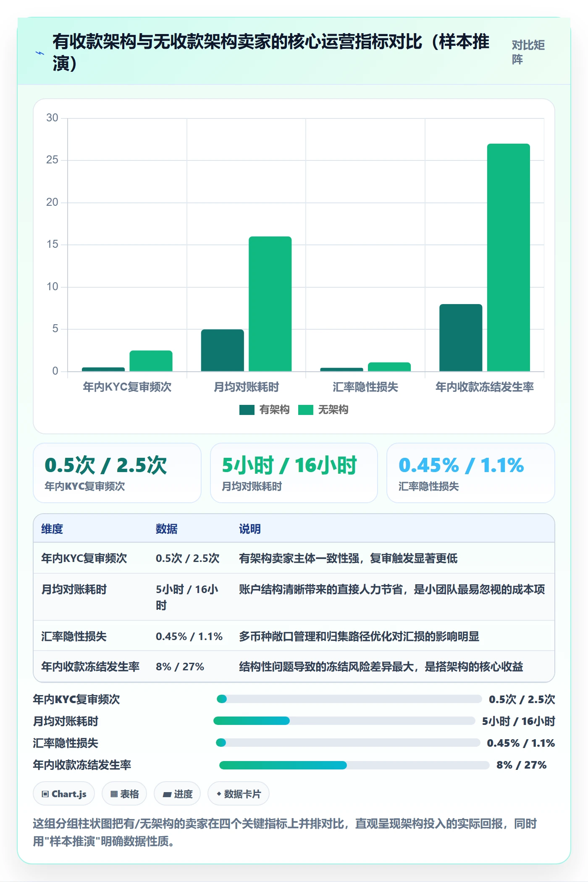Viewport: 588px width, 882px height.
Task: Click the 年内KYC复审频次 x-axis label
Action: (127, 387)
